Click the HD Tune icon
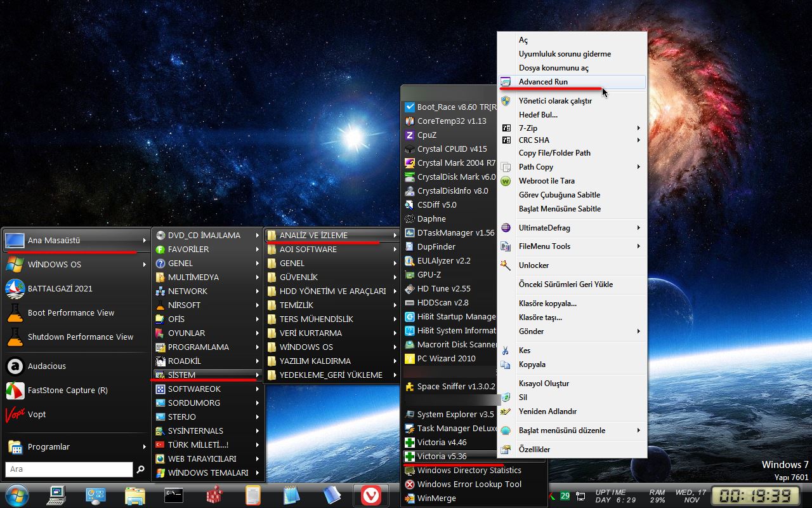This screenshot has width=812, height=508. [410, 289]
